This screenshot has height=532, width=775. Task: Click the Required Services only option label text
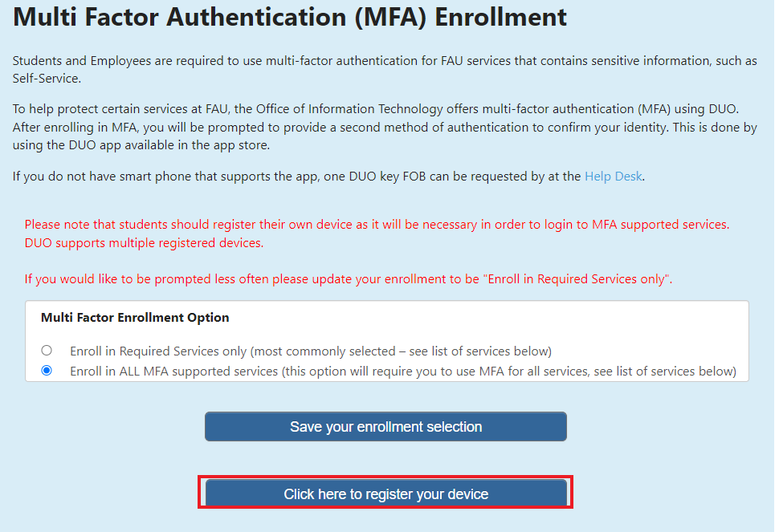click(x=311, y=351)
